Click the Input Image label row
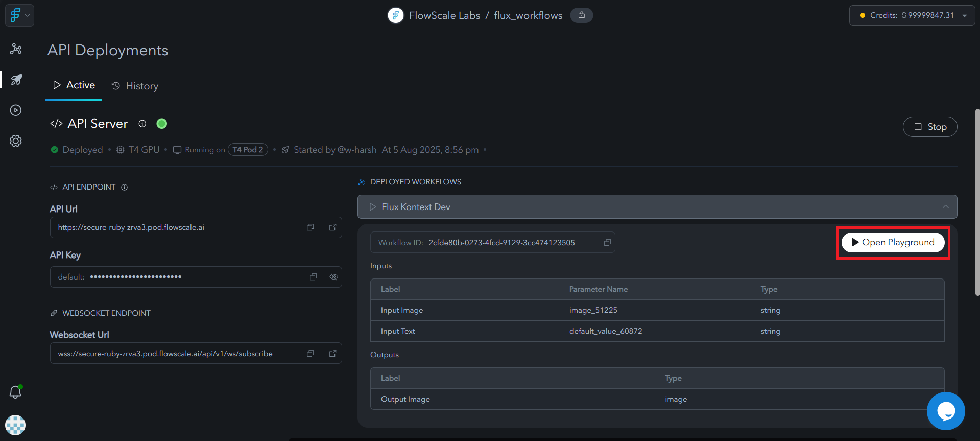Image resolution: width=980 pixels, height=441 pixels. (x=657, y=310)
